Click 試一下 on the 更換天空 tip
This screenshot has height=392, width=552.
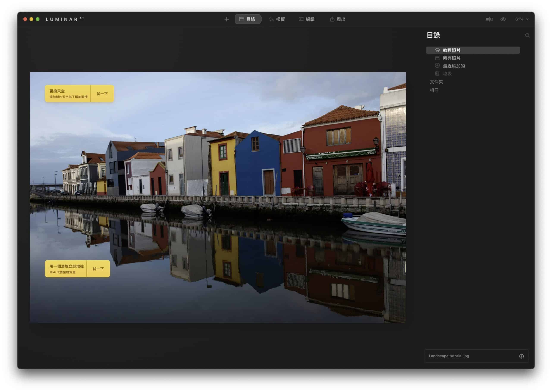[102, 94]
